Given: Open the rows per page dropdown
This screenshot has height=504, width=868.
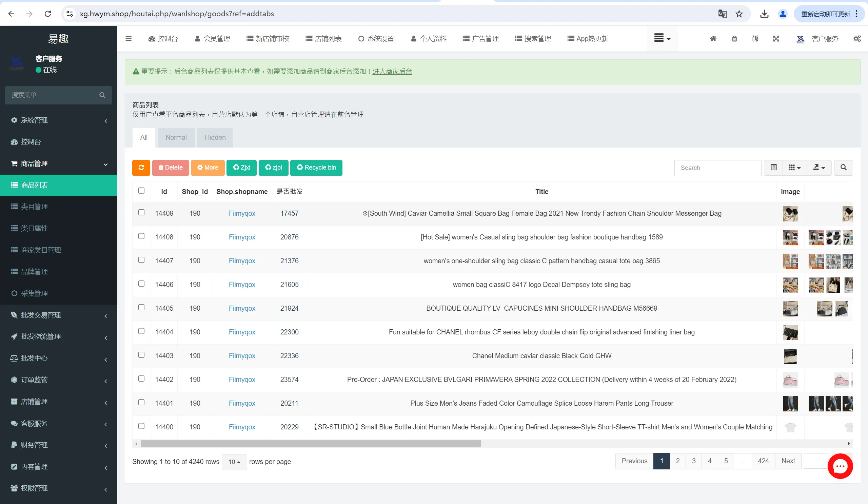Looking at the screenshot, I should [234, 462].
